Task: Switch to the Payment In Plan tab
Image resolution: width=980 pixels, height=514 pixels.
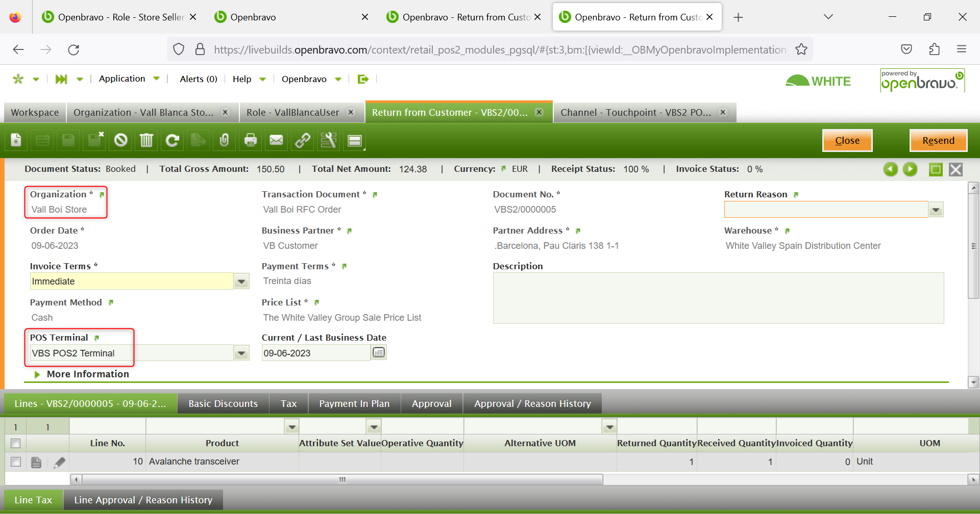Action: pyautogui.click(x=354, y=404)
